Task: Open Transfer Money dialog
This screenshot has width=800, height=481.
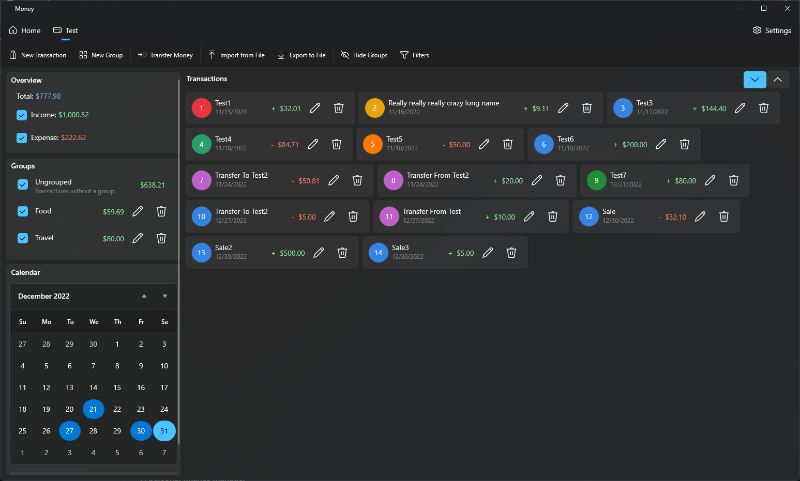Action: click(165, 55)
